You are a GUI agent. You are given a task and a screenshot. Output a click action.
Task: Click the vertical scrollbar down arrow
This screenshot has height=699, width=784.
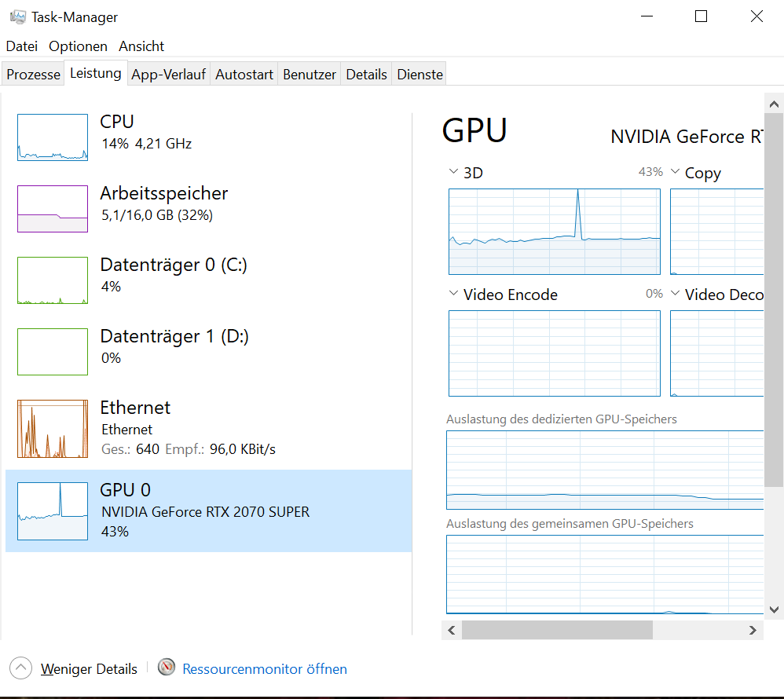tap(773, 609)
